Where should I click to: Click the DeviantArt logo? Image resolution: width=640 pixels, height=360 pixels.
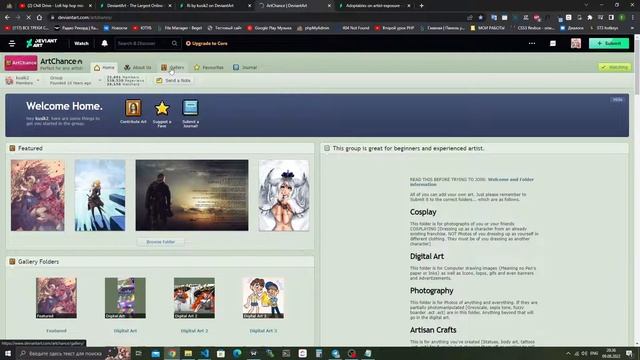(x=41, y=43)
